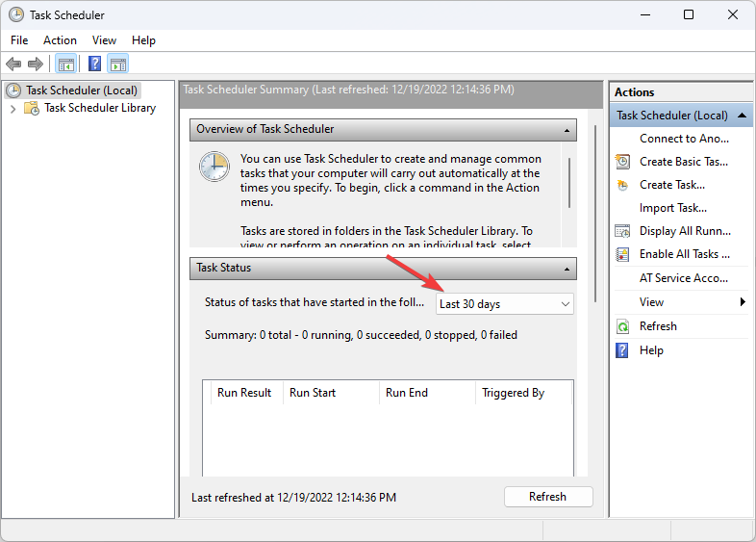Click the Task Scheduler clock icon in title bar
The height and width of the screenshot is (542, 756).
click(16, 15)
